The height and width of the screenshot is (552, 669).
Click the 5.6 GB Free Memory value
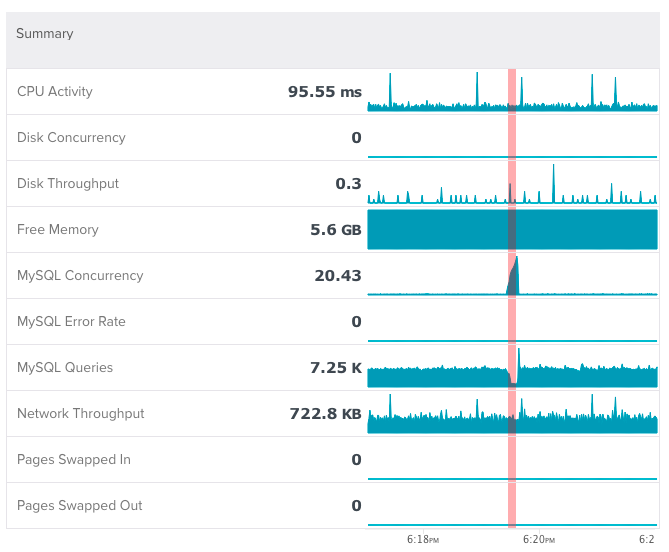[335, 230]
